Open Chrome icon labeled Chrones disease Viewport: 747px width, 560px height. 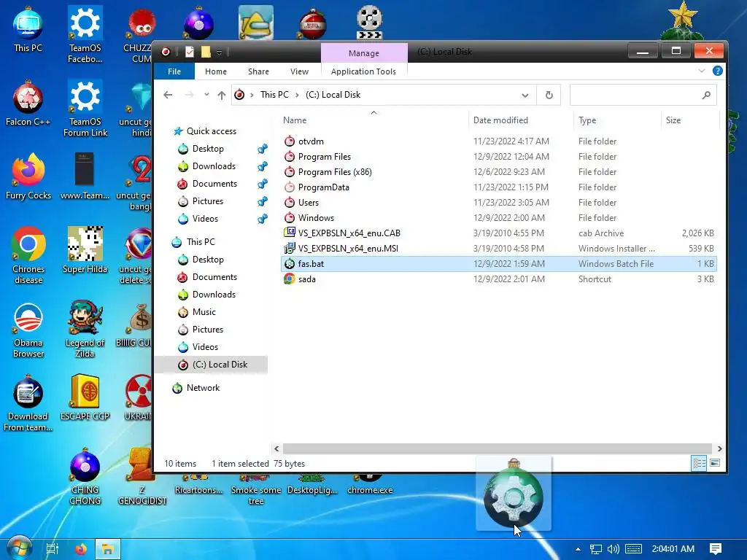28,255
